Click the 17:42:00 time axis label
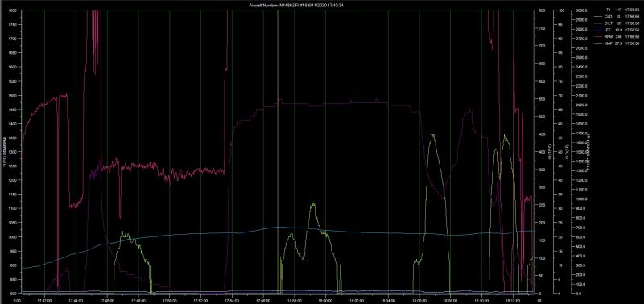 click(45, 299)
